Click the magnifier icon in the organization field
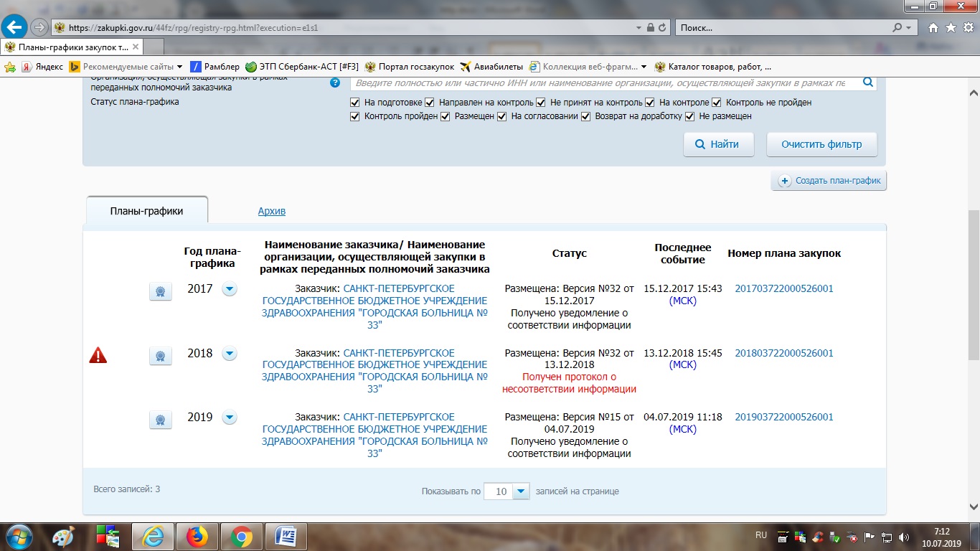The width and height of the screenshot is (980, 551). [868, 83]
